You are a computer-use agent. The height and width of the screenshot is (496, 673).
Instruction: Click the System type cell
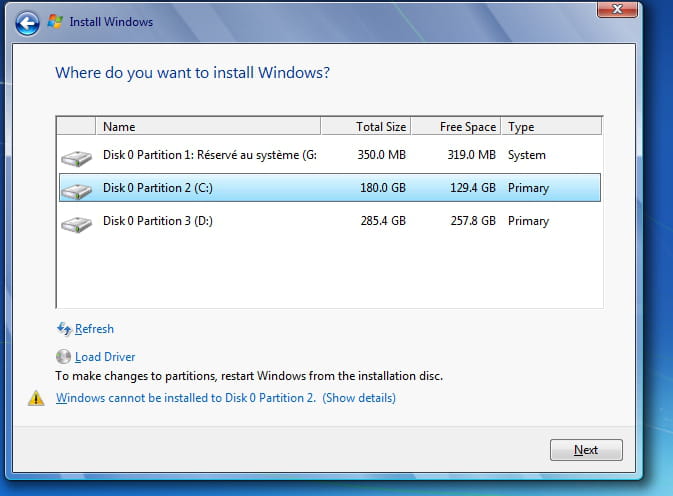click(x=527, y=155)
